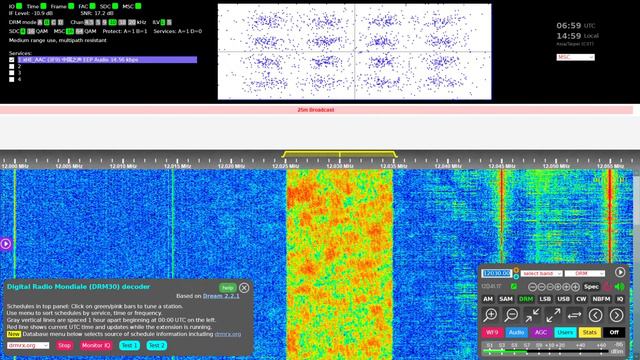
Task: Click the green edit icon next to the small frequency readout
Action: point(514,287)
